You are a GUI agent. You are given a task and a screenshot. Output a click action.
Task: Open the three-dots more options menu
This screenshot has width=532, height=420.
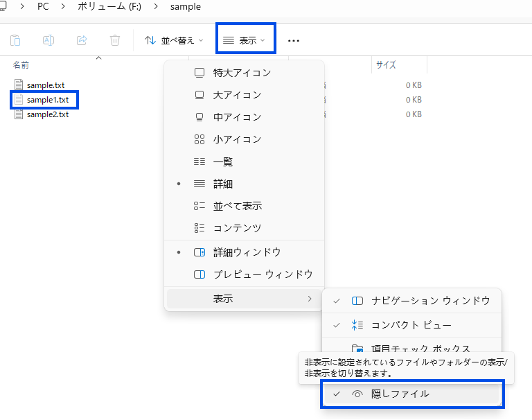coord(294,41)
